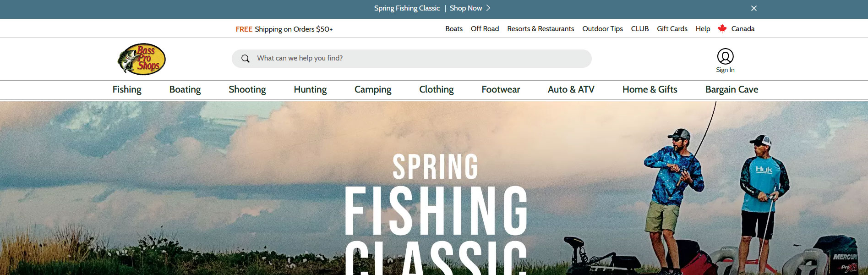Follow the Gift Cards link
The height and width of the screenshot is (275, 868).
[x=672, y=28]
